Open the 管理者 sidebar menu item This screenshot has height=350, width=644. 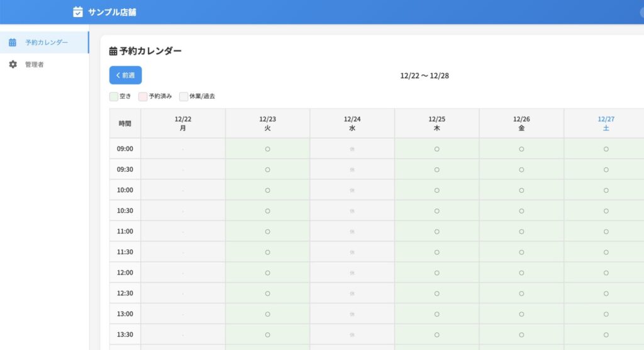34,64
